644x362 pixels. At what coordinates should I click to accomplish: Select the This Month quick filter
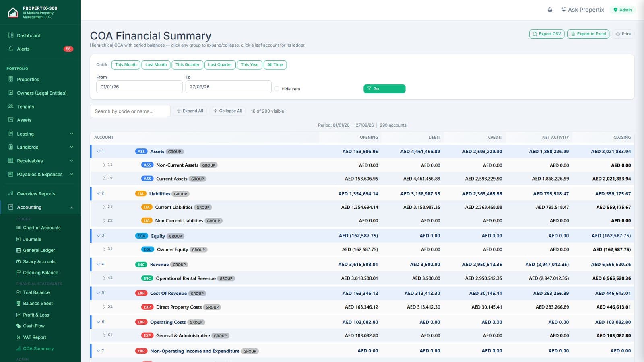click(x=126, y=65)
